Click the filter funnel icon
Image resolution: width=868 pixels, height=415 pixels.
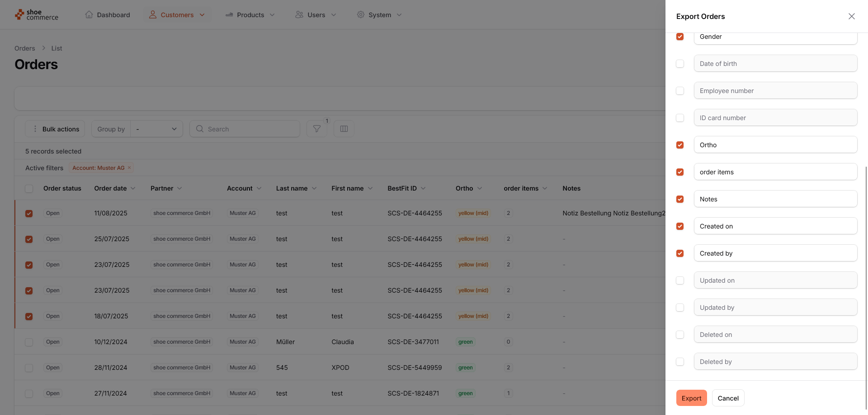tap(316, 129)
